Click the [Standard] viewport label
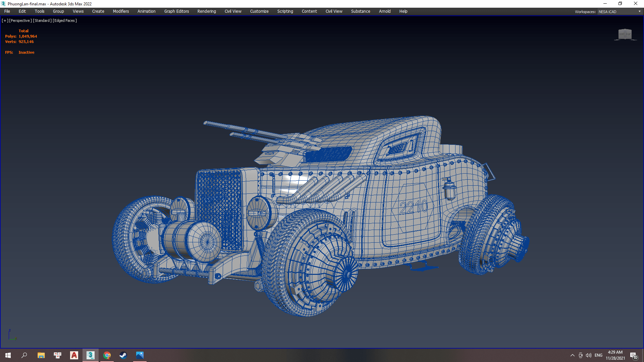The width and height of the screenshot is (644, 362). [42, 21]
